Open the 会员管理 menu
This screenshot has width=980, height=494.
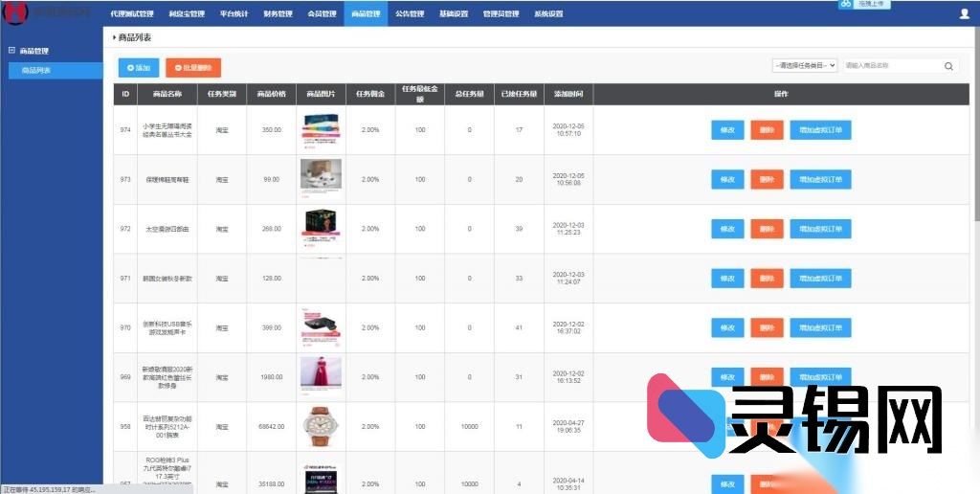pyautogui.click(x=322, y=14)
